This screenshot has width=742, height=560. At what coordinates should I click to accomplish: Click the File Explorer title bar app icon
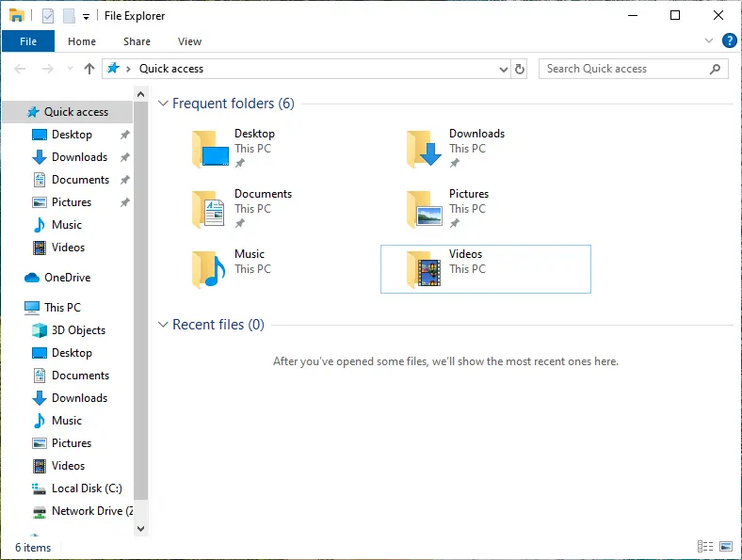tap(17, 16)
